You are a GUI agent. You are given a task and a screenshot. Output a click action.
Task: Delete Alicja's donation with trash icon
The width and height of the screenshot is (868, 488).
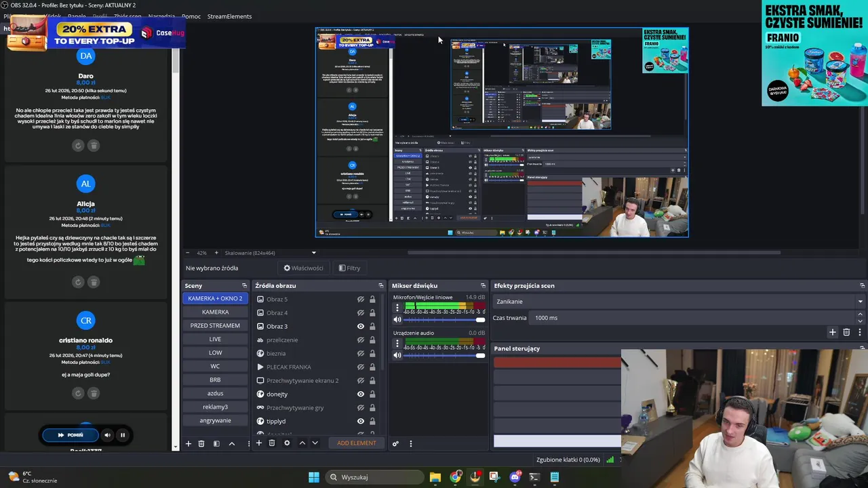[94, 281]
